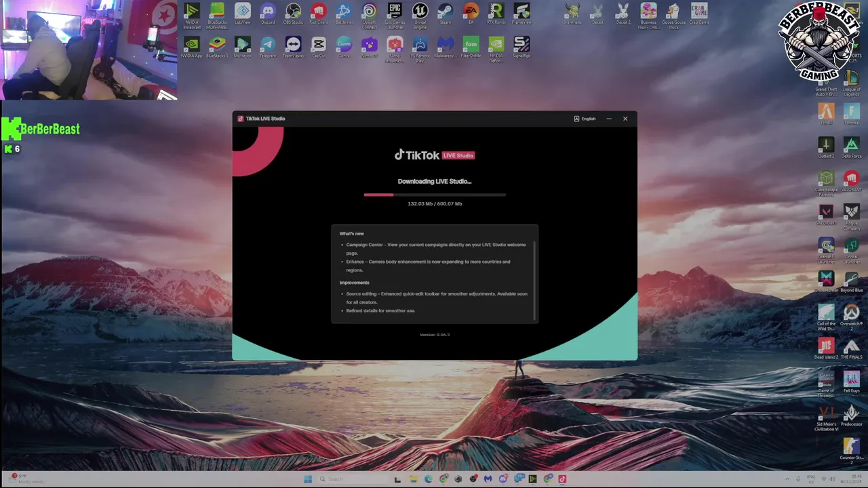The height and width of the screenshot is (488, 868).
Task: Launch Malwarebytes from the desktop
Action: point(446,47)
